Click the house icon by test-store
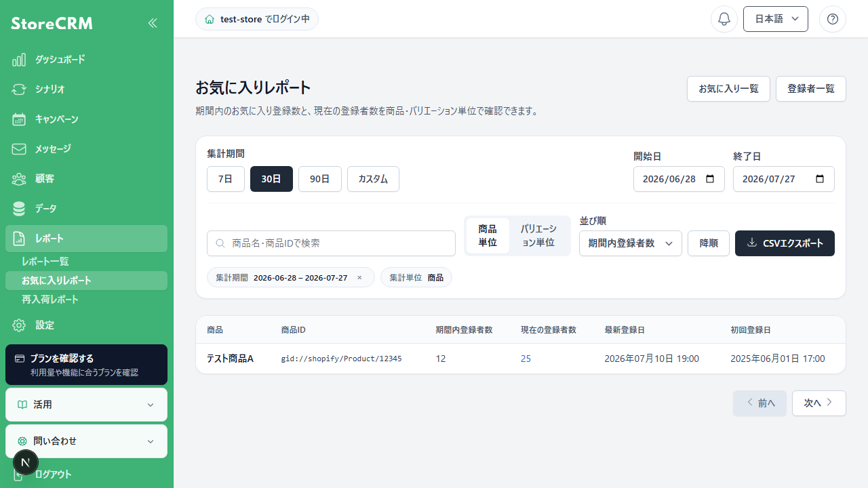Screen dimensions: 868x488 coord(210,19)
